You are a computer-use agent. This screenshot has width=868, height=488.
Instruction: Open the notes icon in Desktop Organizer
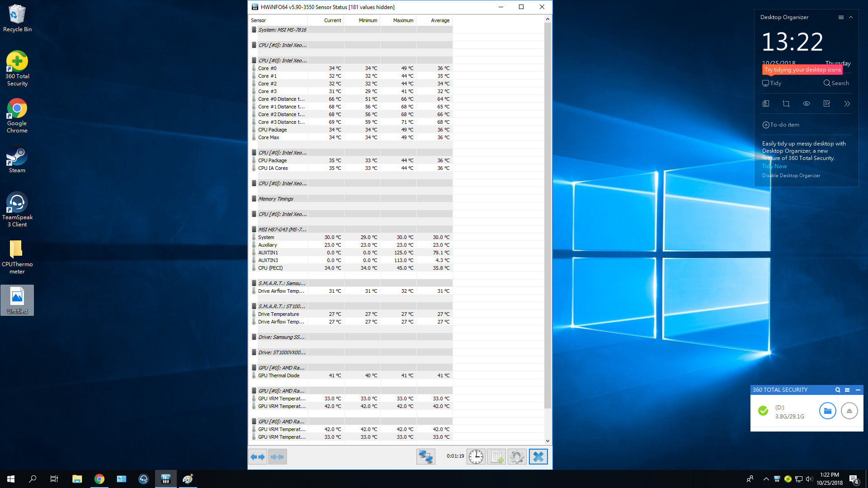(x=827, y=104)
